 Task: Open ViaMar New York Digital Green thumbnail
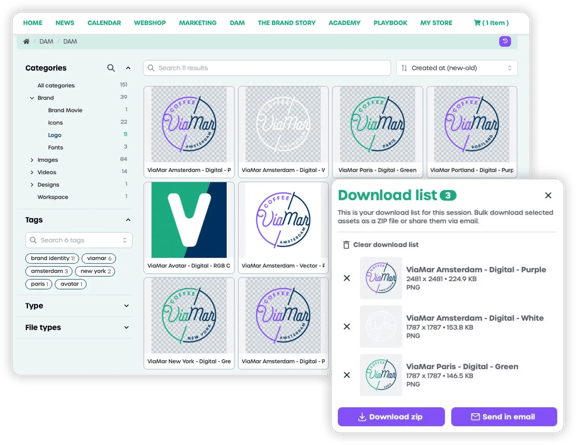[189, 315]
